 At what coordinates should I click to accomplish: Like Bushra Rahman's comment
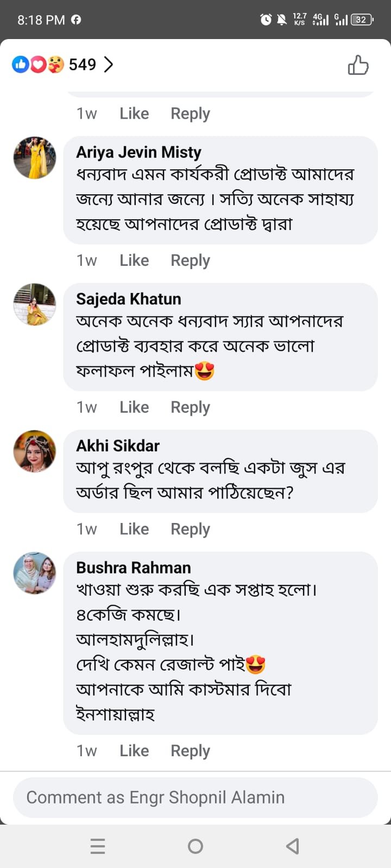tap(134, 750)
